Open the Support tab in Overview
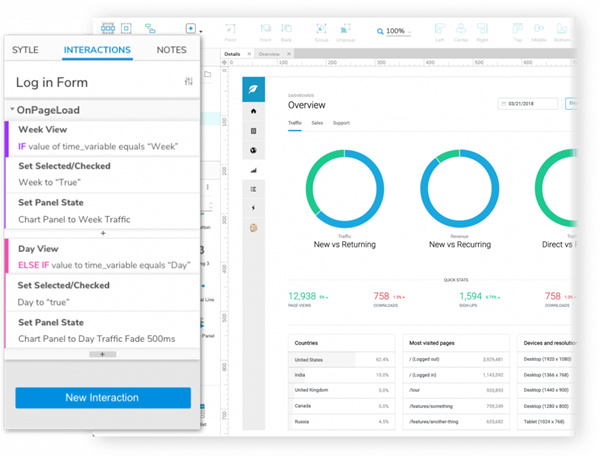 point(341,123)
